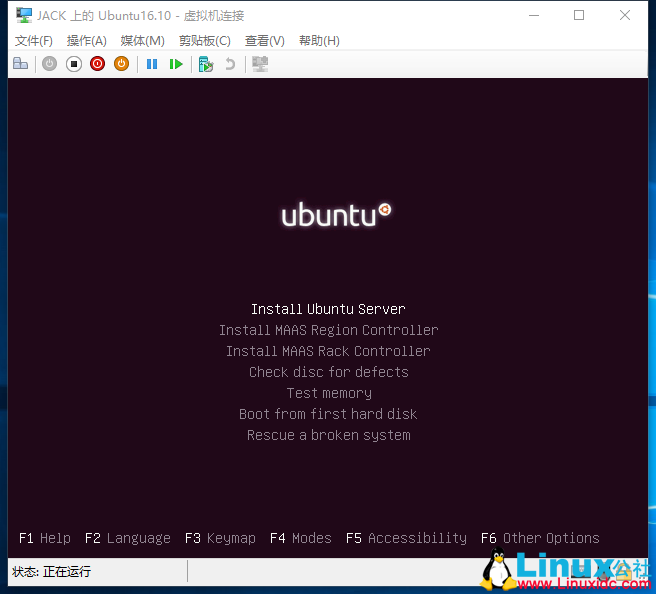Screen dimensions: 656x594
Task: Click F3 Keymap option
Action: click(220, 538)
